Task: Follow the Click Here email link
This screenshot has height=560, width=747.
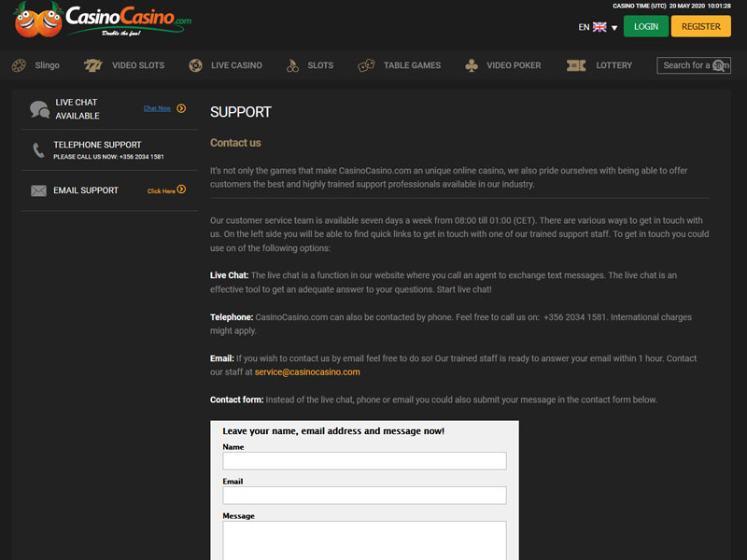Action: coord(161,191)
